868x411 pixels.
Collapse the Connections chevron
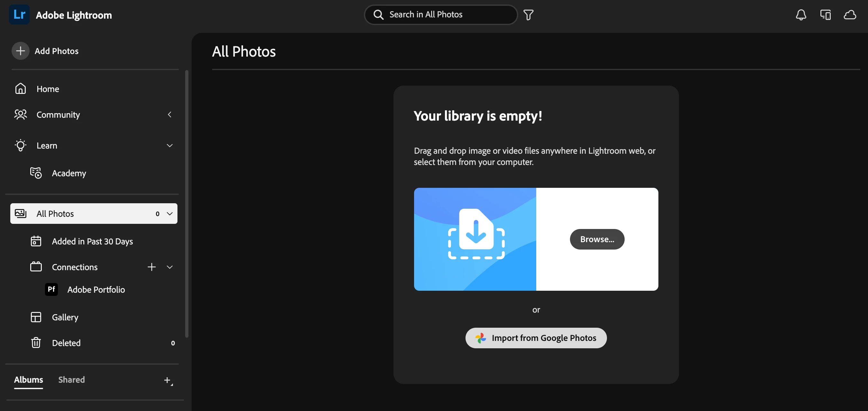click(169, 267)
